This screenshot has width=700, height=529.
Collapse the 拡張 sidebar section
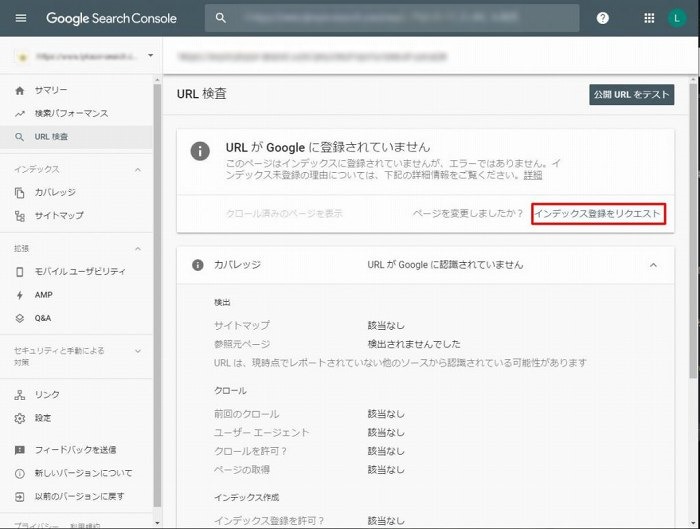click(x=138, y=249)
